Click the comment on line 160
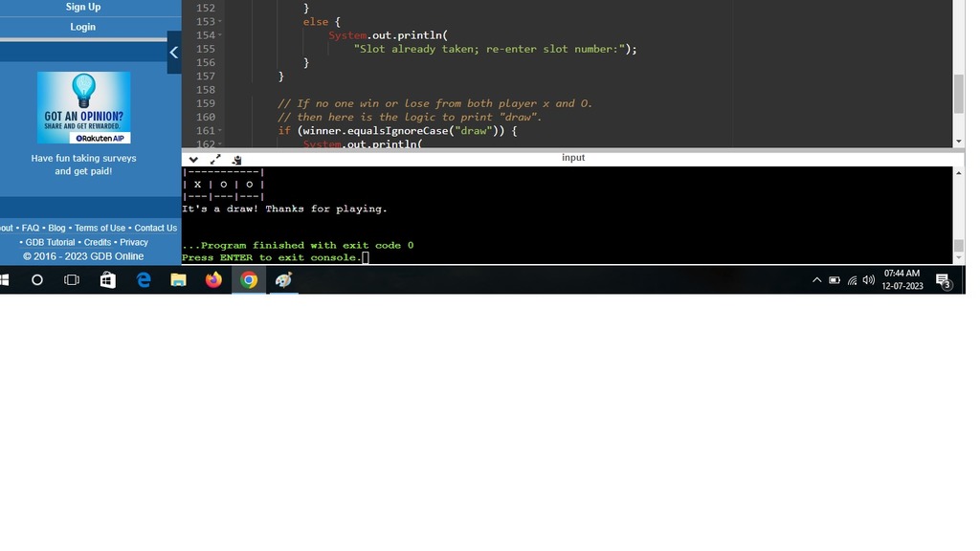This screenshot has height=551, width=980. point(410,118)
